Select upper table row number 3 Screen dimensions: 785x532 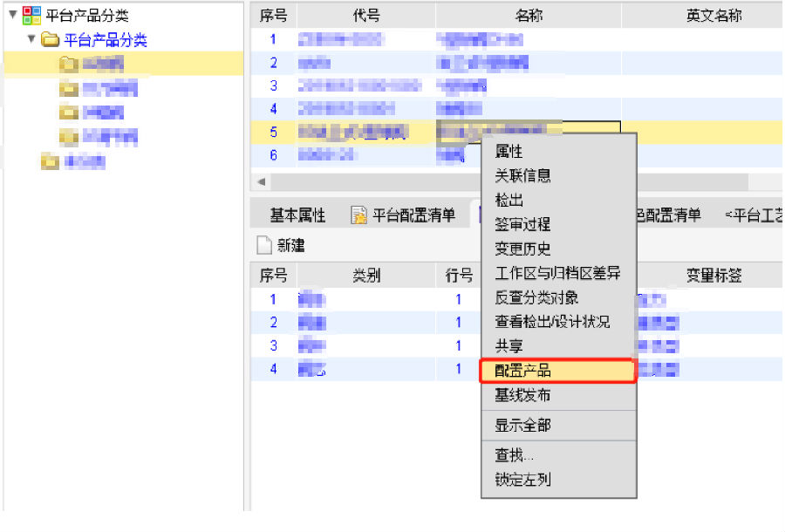273,85
